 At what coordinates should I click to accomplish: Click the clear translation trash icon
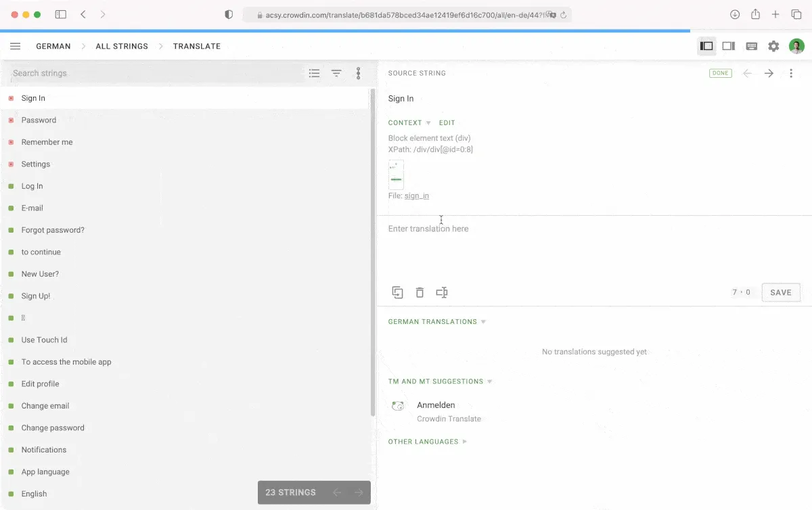click(x=420, y=292)
